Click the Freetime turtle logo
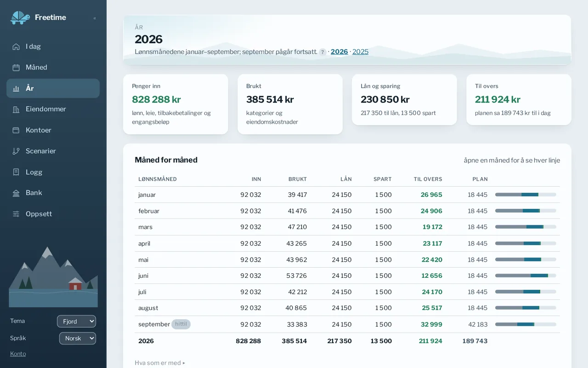Screen dimensions: 588x368 [20, 17]
